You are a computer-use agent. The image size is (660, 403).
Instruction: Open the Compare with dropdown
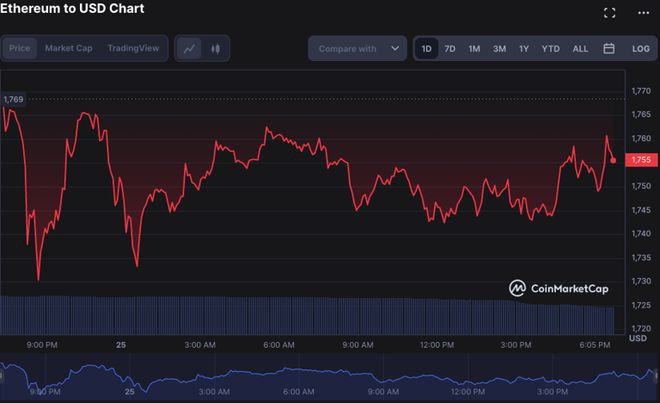click(x=357, y=48)
